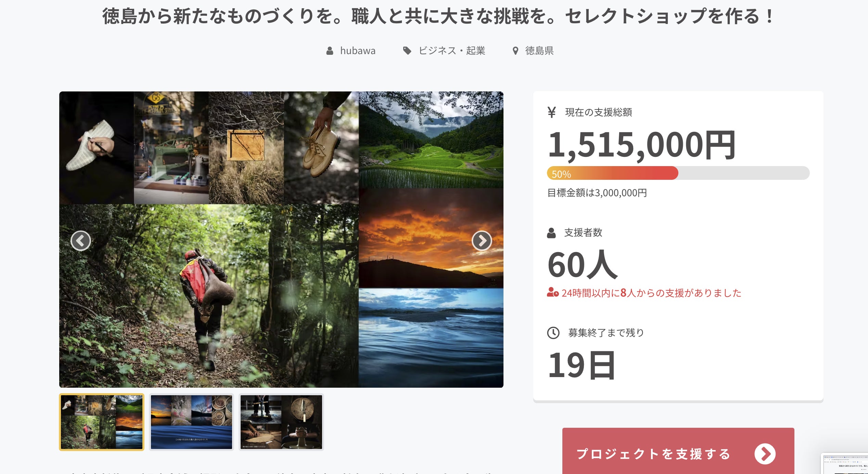Click the white arrow circle on support button

765,454
